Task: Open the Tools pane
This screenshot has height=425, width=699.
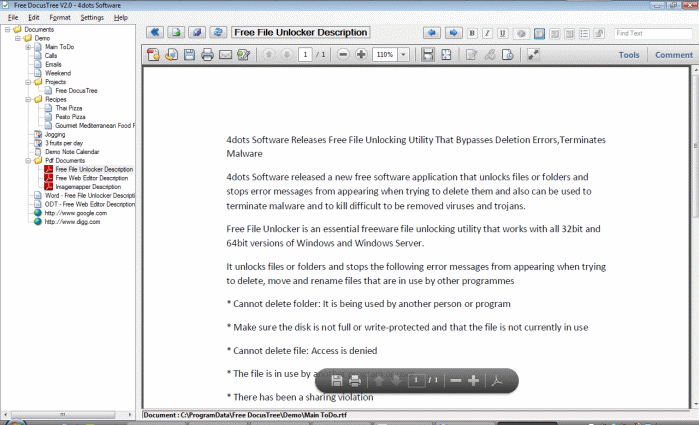Action: click(x=629, y=55)
